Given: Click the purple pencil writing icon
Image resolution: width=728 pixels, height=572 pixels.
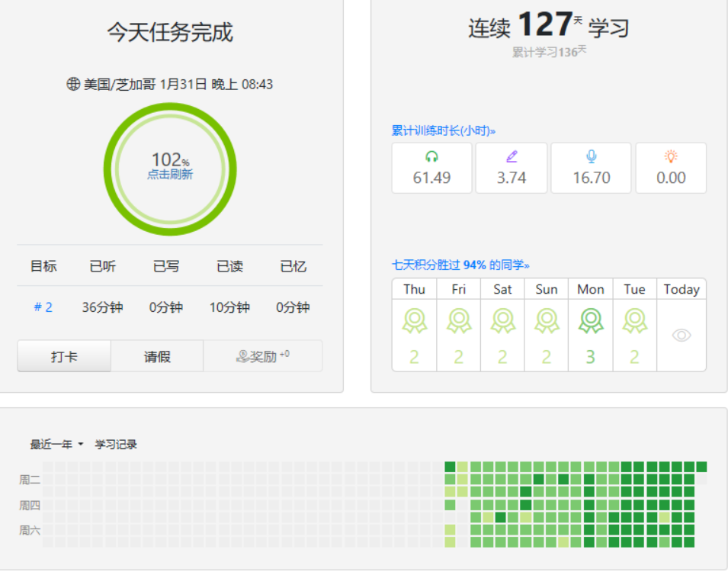Looking at the screenshot, I should (512, 157).
